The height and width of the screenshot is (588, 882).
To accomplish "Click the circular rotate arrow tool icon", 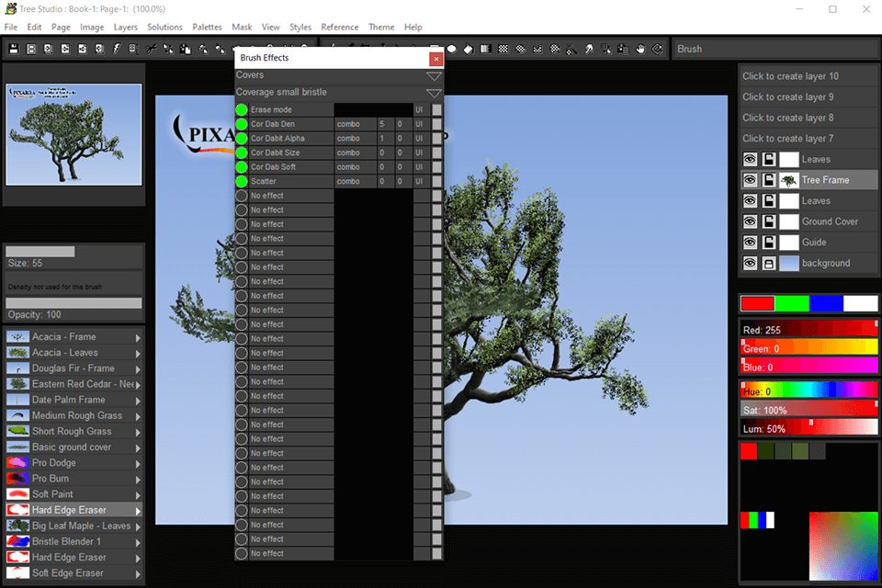I will coord(657,49).
